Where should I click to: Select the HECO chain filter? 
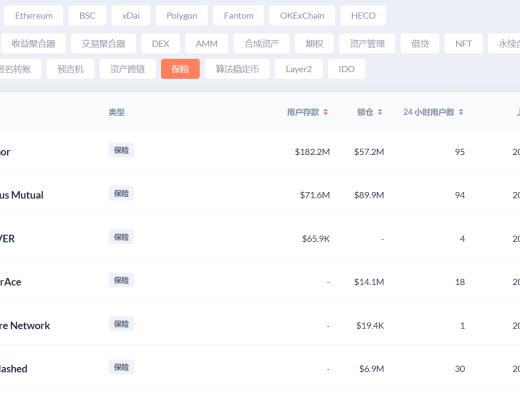pyautogui.click(x=363, y=16)
